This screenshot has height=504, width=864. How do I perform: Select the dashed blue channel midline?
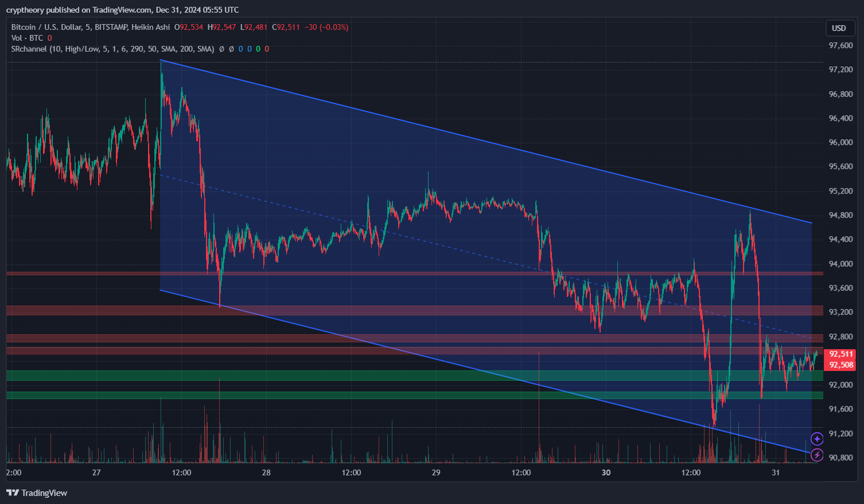tap(486, 256)
